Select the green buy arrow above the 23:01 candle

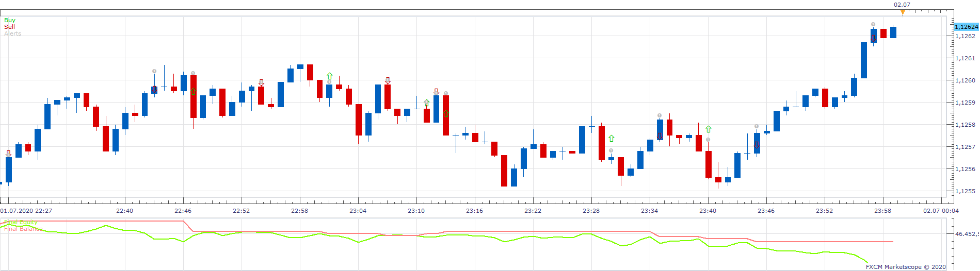(329, 76)
